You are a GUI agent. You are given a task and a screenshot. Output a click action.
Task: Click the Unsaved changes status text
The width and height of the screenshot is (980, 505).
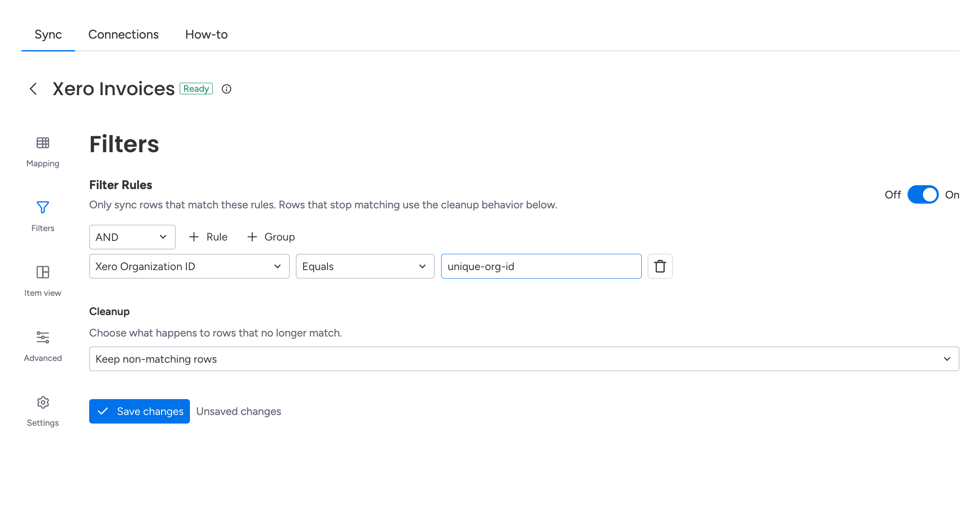pyautogui.click(x=239, y=411)
